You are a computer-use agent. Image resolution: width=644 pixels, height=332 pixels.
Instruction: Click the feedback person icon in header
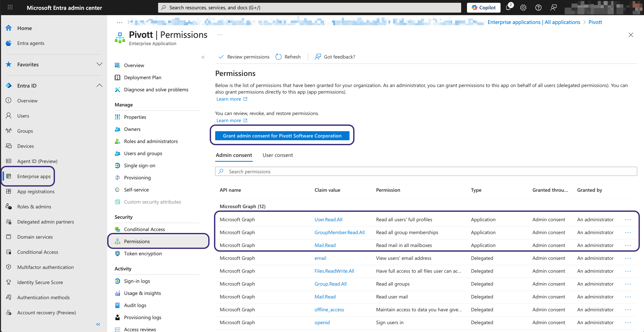[553, 8]
